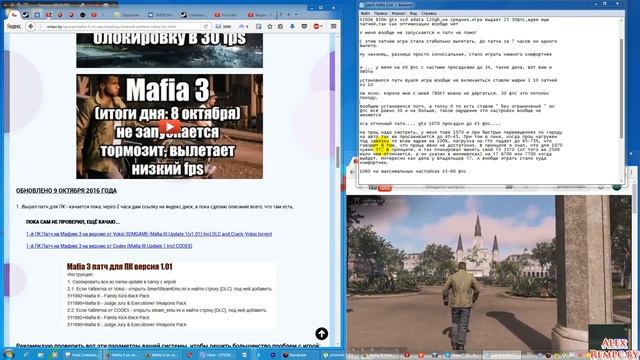Click the line '1060 на максимальных настойках' in Notepad

[413, 171]
